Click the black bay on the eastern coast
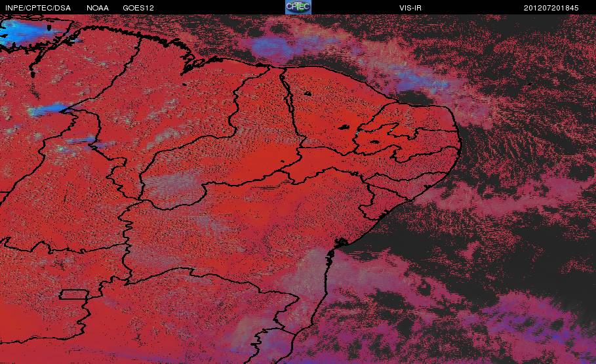This screenshot has width=596, height=364. tap(341, 242)
